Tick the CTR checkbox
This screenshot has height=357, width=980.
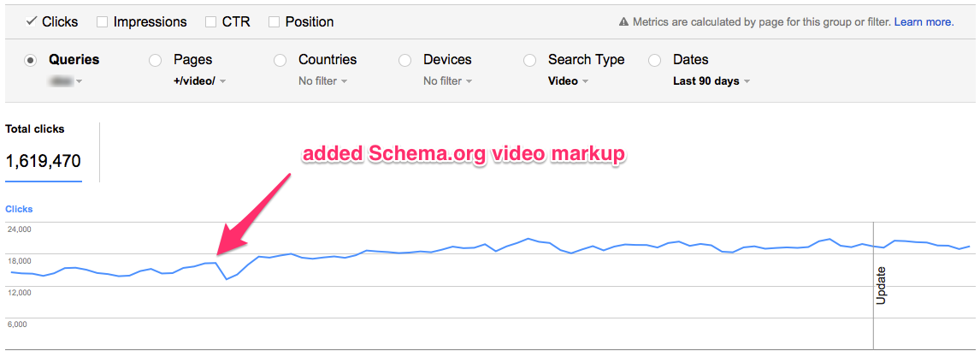pos(211,22)
